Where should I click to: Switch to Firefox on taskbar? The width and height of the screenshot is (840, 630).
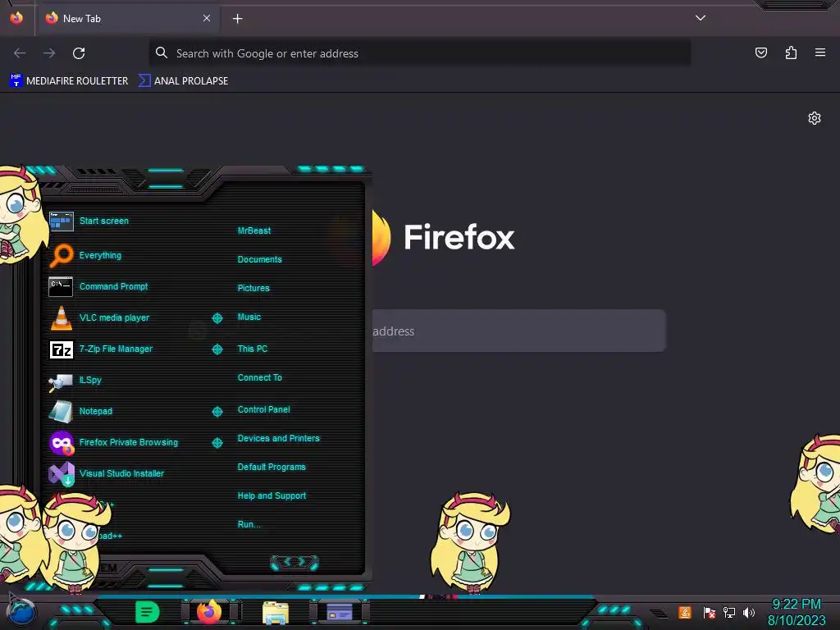tap(209, 612)
